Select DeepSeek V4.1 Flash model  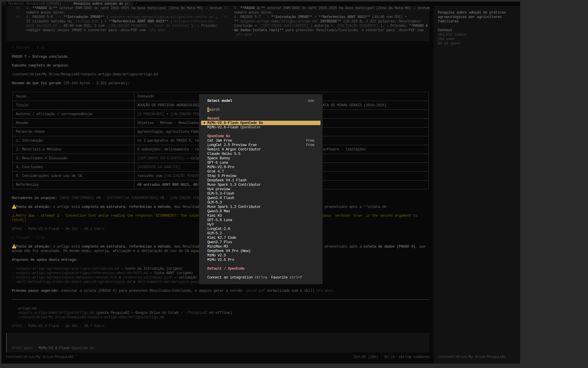[260, 180]
